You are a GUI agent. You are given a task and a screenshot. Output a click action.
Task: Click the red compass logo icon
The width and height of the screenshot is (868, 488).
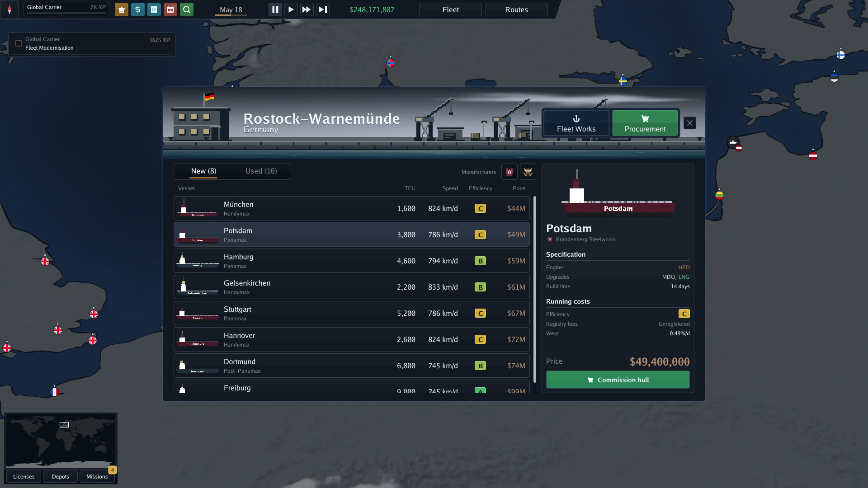(9, 9)
